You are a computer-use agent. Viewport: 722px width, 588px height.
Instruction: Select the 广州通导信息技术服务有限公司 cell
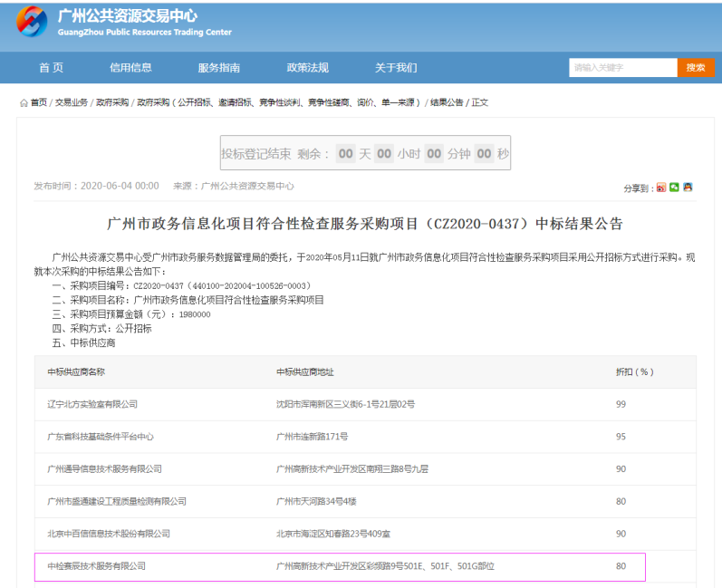104,468
